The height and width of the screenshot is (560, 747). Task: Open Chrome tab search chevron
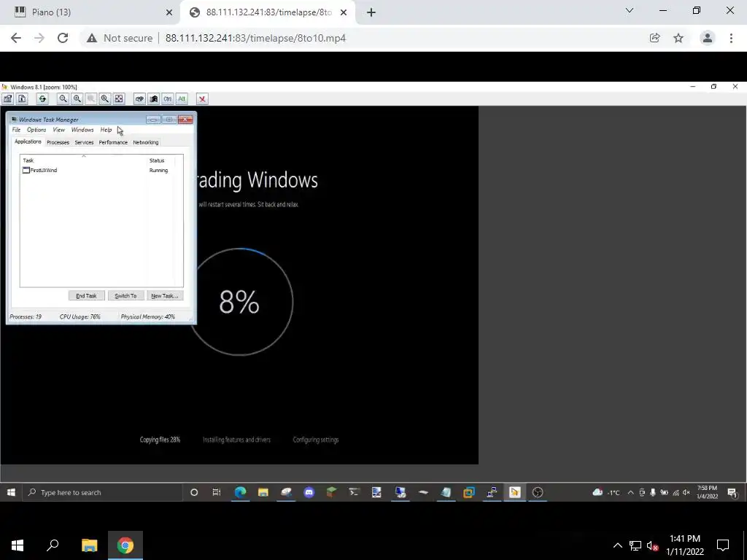[630, 10]
